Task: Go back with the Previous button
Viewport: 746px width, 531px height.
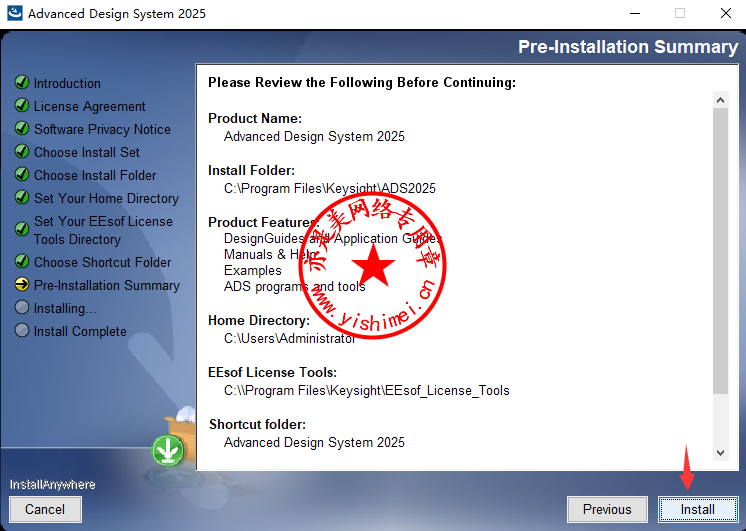Action: tap(607, 509)
